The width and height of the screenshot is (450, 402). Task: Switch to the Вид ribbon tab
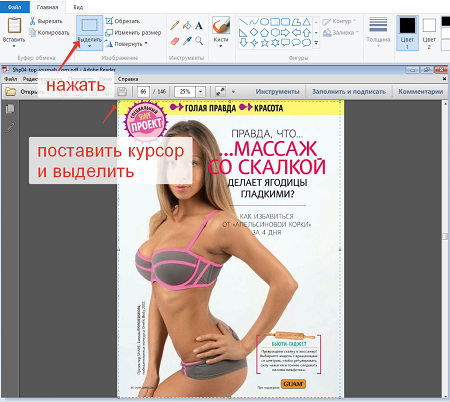pyautogui.click(x=78, y=7)
